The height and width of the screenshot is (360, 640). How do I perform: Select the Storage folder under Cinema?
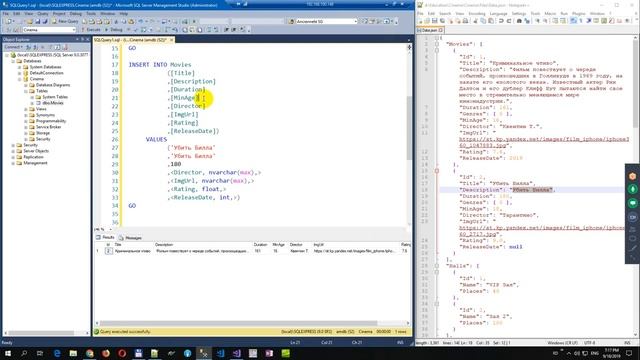pyautogui.click(x=42, y=133)
